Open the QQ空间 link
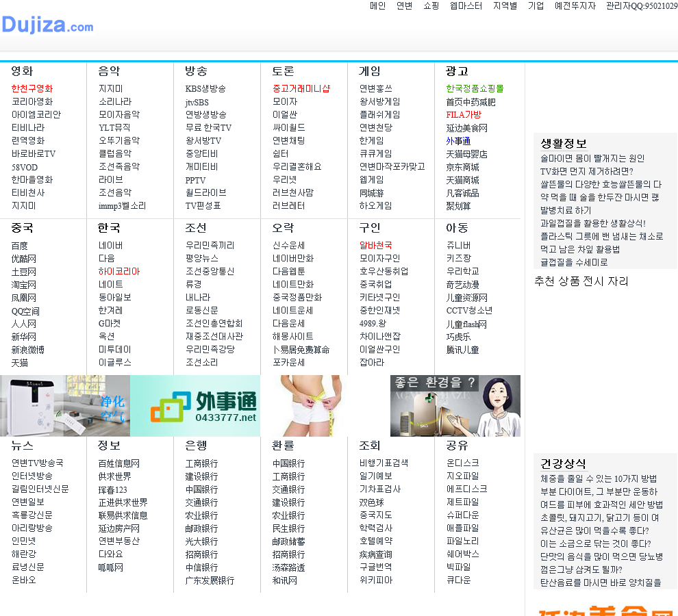Screen dimensions: 678x616 tap(25, 311)
